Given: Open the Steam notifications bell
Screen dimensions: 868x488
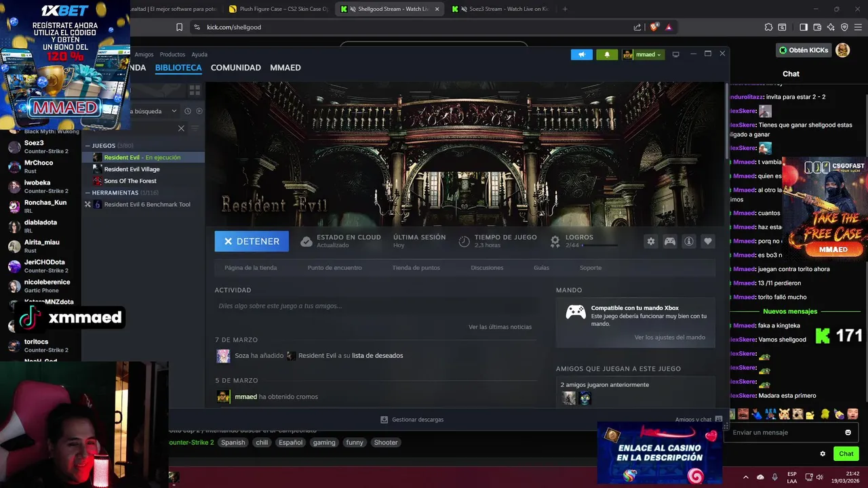Looking at the screenshot, I should click(x=607, y=54).
